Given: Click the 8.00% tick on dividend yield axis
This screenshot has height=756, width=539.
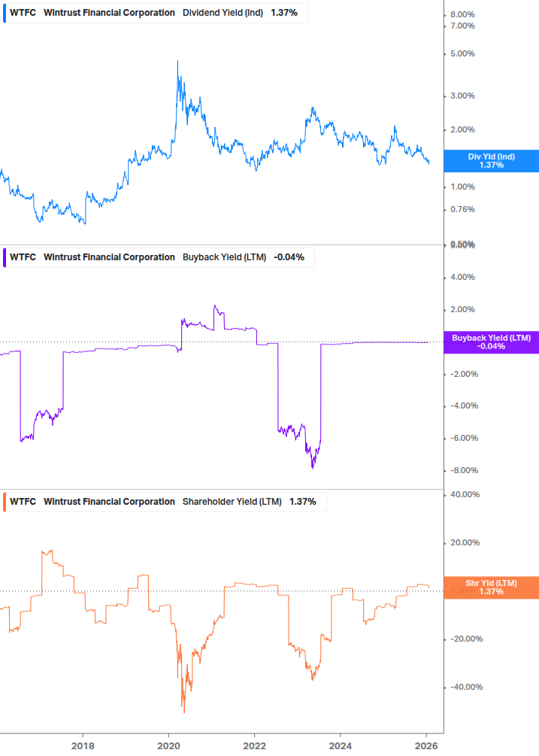Looking at the screenshot, I should click(462, 15).
